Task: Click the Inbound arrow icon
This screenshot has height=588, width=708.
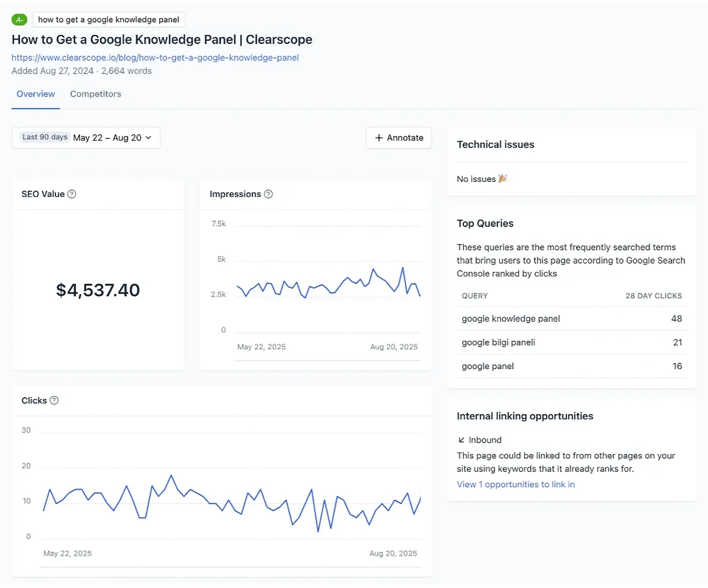Action: 462,440
